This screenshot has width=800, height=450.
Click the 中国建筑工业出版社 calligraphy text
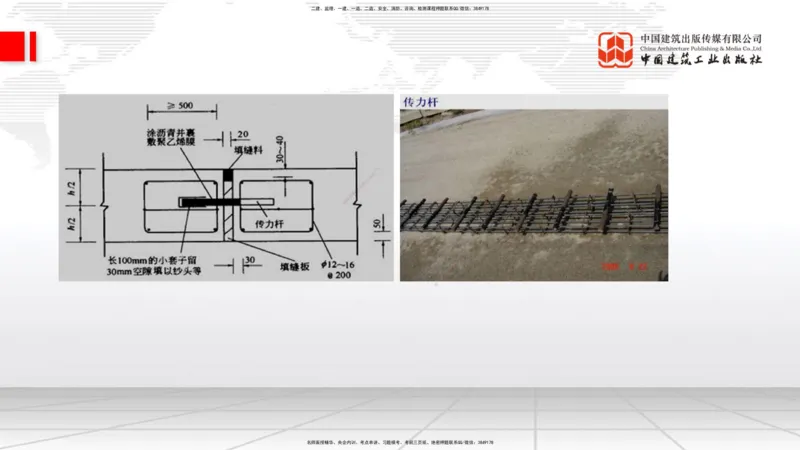pyautogui.click(x=702, y=60)
